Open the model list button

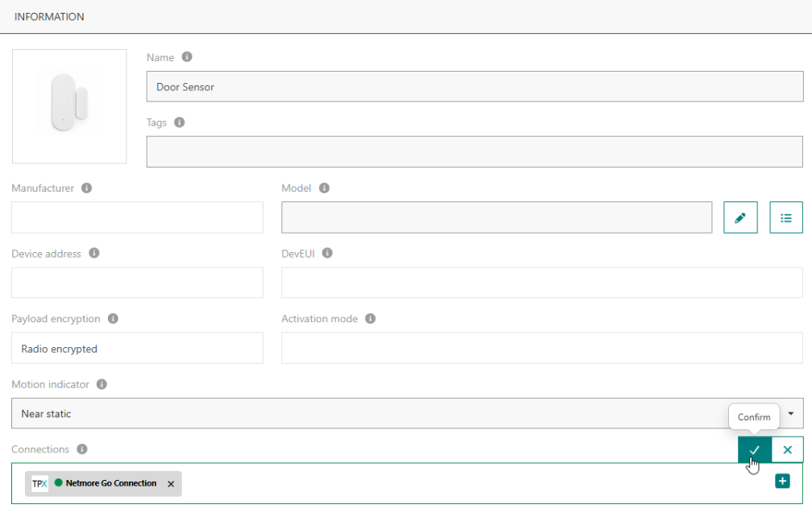click(x=786, y=217)
